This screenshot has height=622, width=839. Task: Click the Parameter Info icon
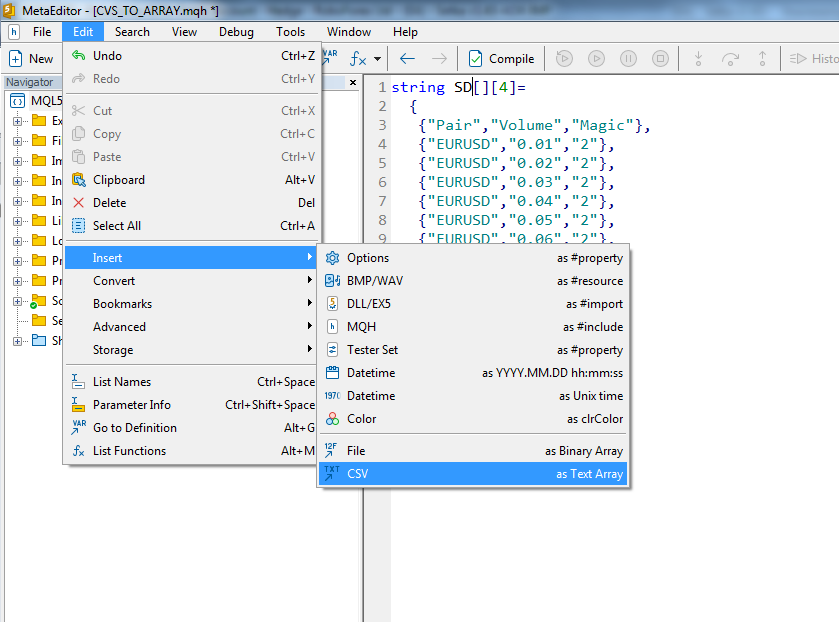78,405
